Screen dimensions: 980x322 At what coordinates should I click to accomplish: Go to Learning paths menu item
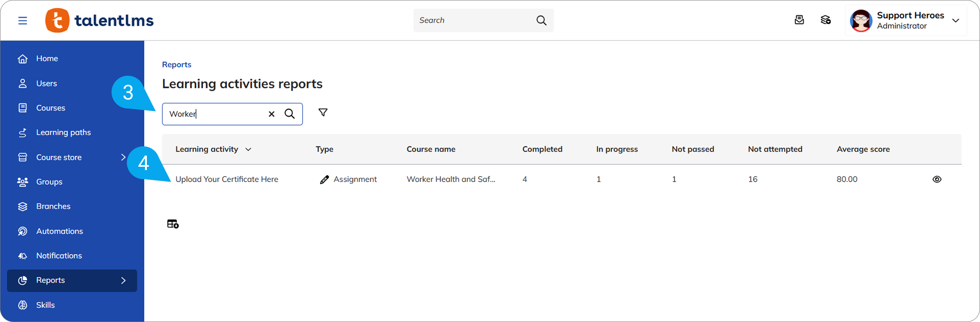(63, 132)
